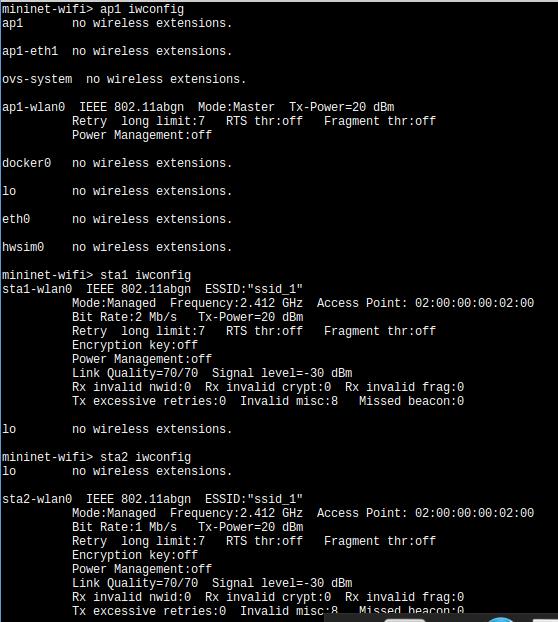Click sta1 'Link Quality=70/70' text
Image resolution: width=558 pixels, height=622 pixels.
pos(135,373)
